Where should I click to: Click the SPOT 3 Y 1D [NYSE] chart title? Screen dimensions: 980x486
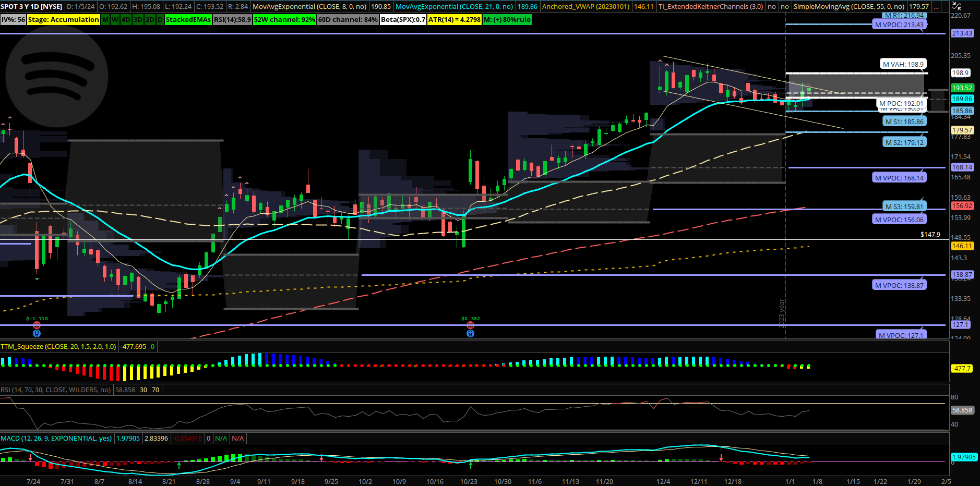click(31, 7)
